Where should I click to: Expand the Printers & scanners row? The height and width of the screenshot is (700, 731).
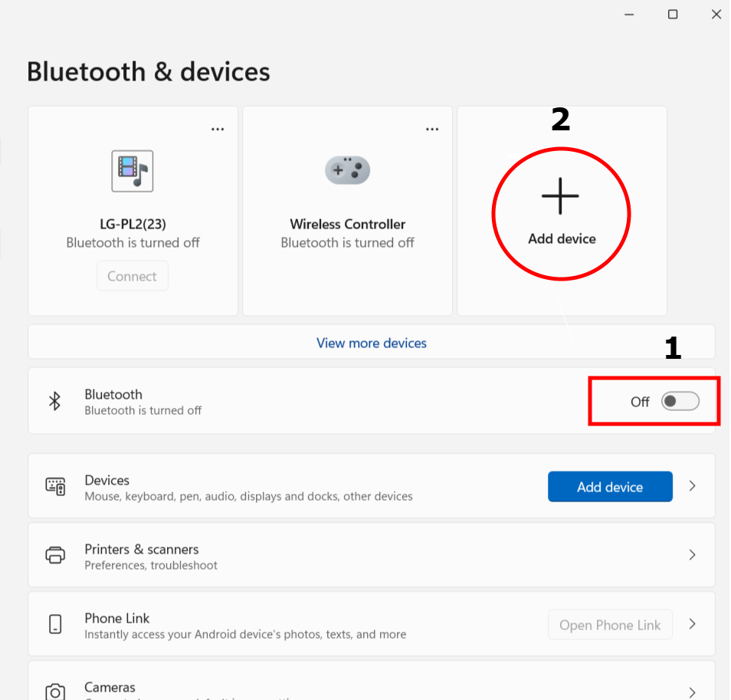tap(693, 554)
